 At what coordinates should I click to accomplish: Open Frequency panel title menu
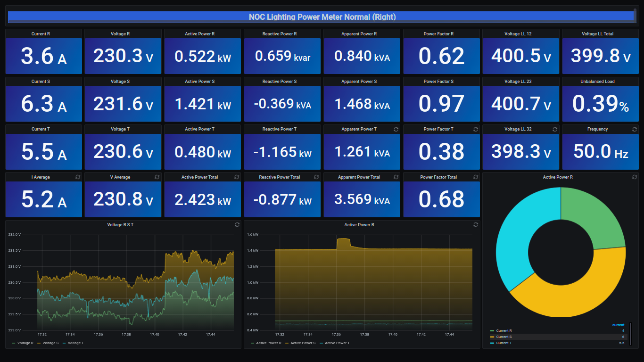pyautogui.click(x=597, y=129)
